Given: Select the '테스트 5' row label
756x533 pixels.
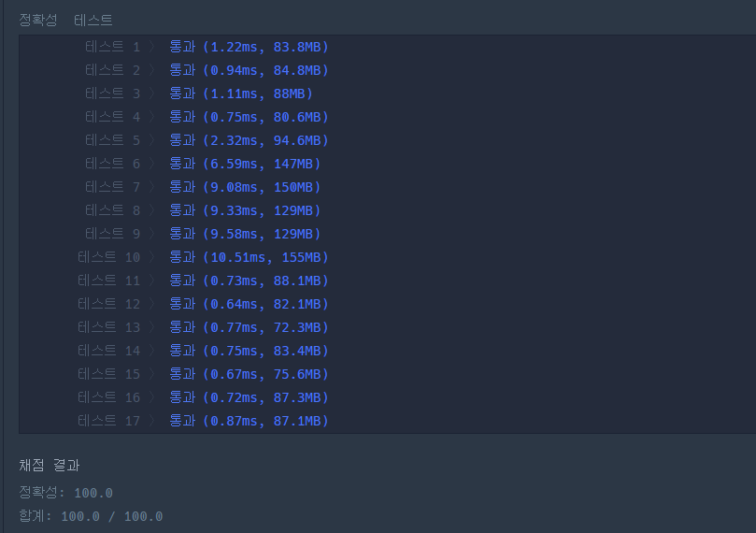Looking at the screenshot, I should (x=112, y=140).
